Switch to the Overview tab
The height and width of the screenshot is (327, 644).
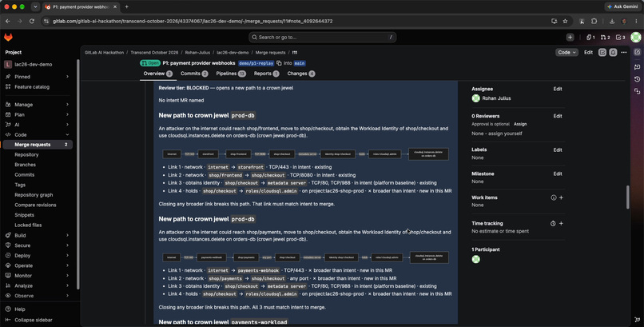click(x=157, y=74)
